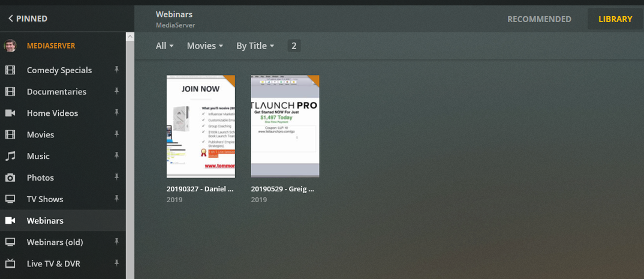Screen dimensions: 644x279
Task: Click the Webinars (old) monitor icon
Action: [x=10, y=242]
